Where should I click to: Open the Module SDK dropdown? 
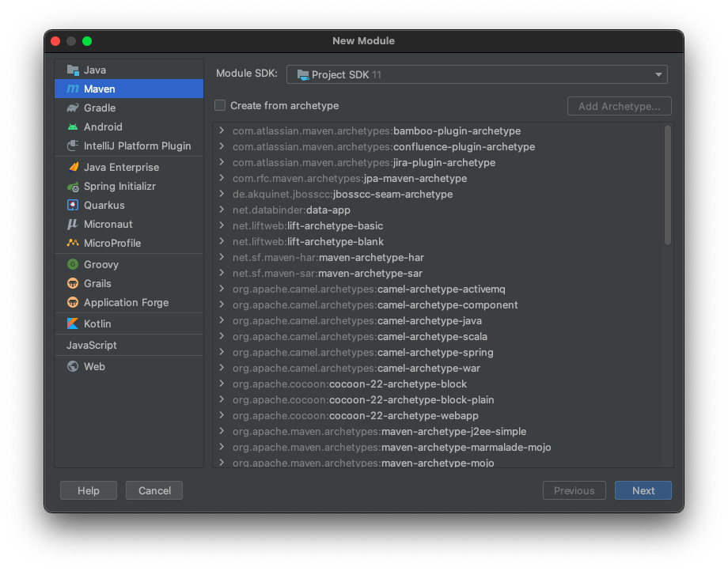click(x=477, y=74)
